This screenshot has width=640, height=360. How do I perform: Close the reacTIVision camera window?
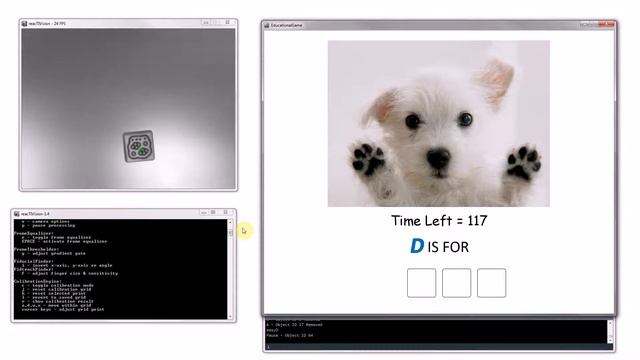pos(228,22)
